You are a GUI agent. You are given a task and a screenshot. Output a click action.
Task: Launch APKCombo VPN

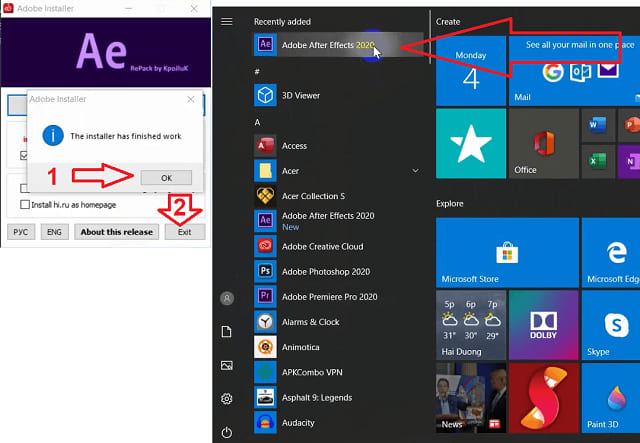339,372
